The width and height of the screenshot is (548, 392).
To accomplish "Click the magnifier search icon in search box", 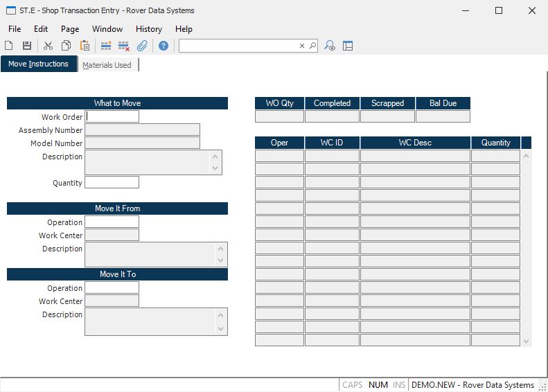I will coord(312,46).
